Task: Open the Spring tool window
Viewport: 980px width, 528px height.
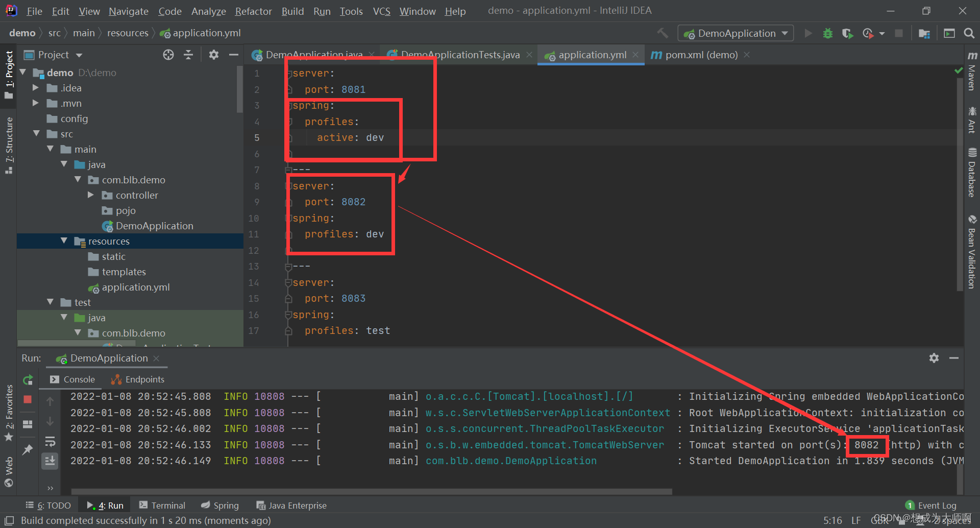Action: [x=220, y=506]
